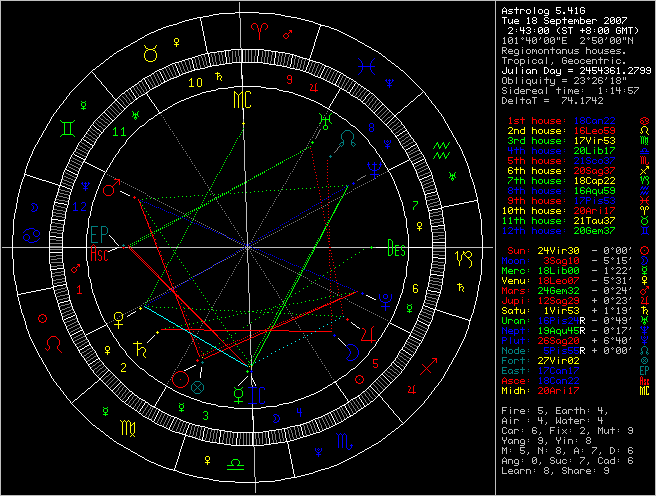The height and width of the screenshot is (496, 656).
Task: Select the house number 10 in the wheel
Action: pyautogui.click(x=198, y=84)
